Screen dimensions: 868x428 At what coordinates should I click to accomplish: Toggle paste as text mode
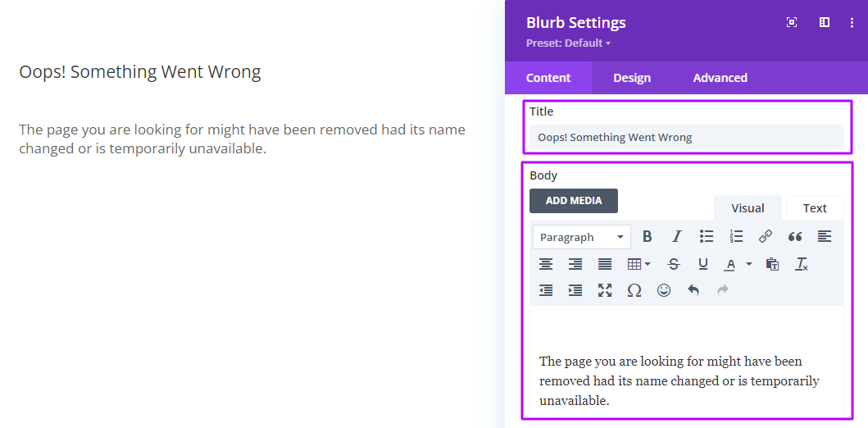click(772, 264)
